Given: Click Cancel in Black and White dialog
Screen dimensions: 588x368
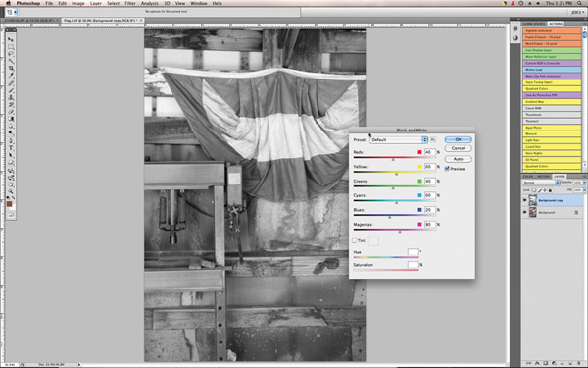Looking at the screenshot, I should [459, 148].
